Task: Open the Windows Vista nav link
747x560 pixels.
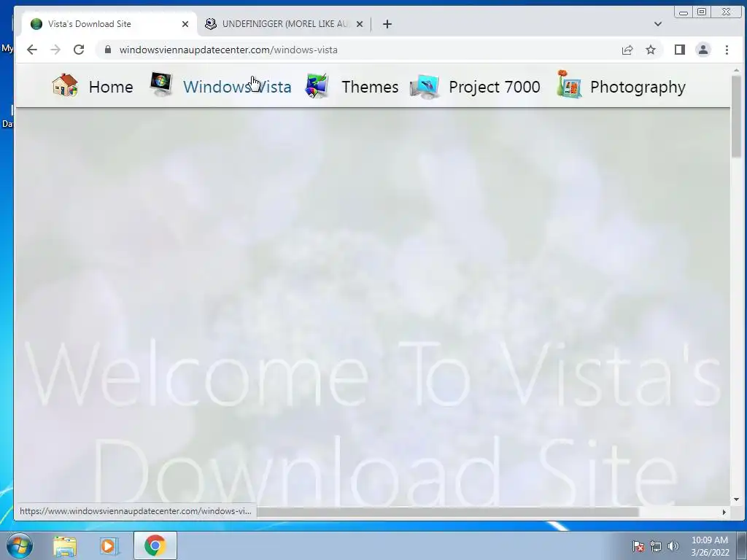Action: pyautogui.click(x=237, y=87)
